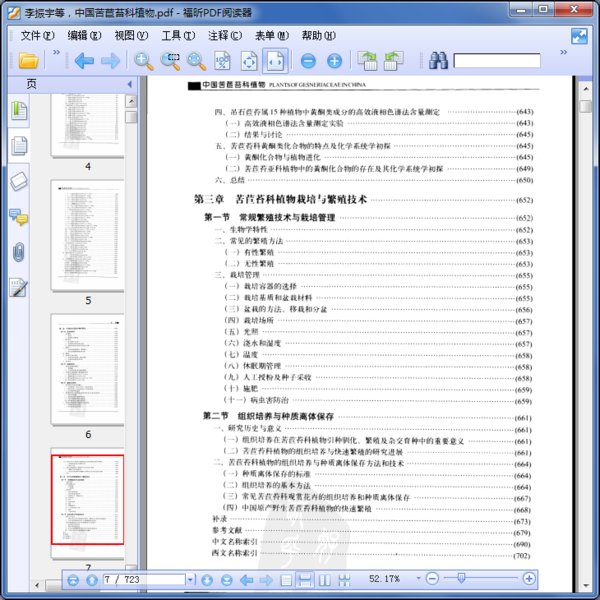
Task: Select page 6 thumbnail
Action: point(88,368)
